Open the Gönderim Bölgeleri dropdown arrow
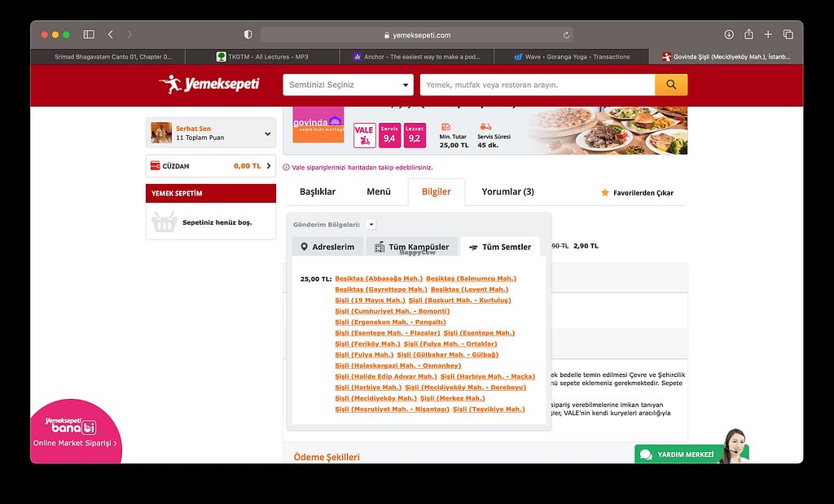The height and width of the screenshot is (504, 834). [371, 225]
